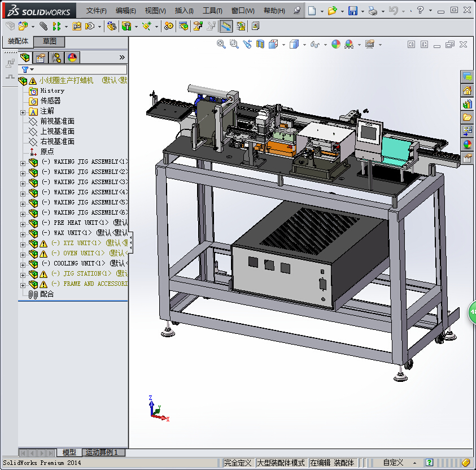Click the status bar help question icon
The image size is (476, 470).
pos(429,463)
